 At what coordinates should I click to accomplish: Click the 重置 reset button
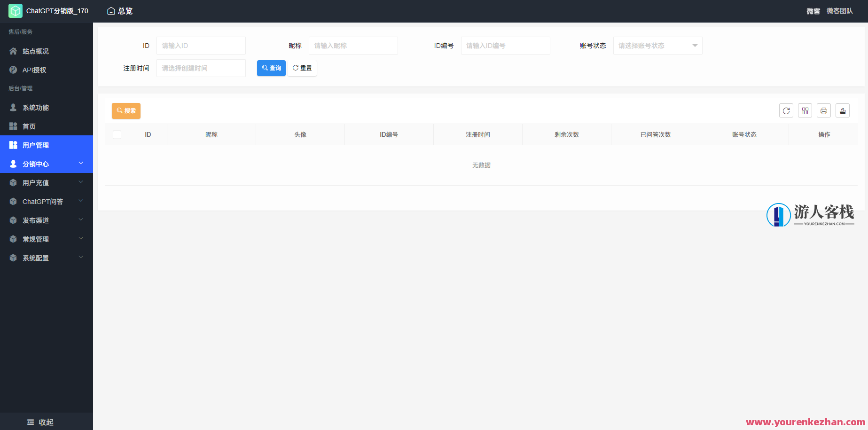(x=302, y=68)
